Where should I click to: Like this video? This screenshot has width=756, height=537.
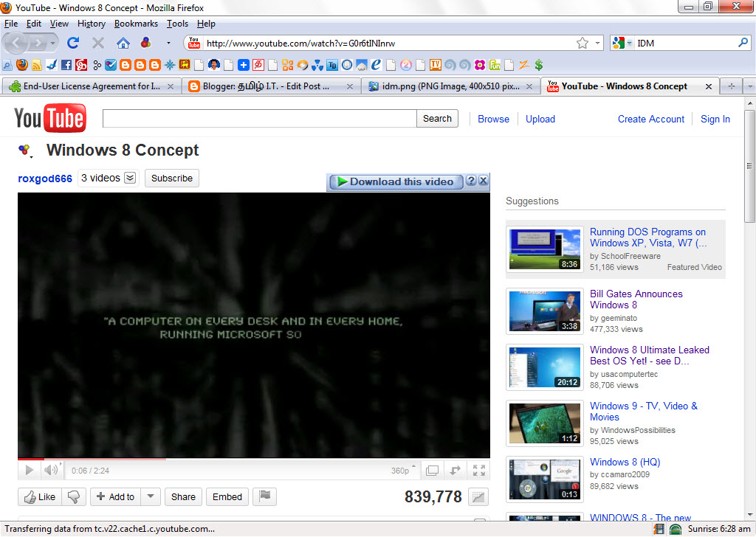pos(40,497)
